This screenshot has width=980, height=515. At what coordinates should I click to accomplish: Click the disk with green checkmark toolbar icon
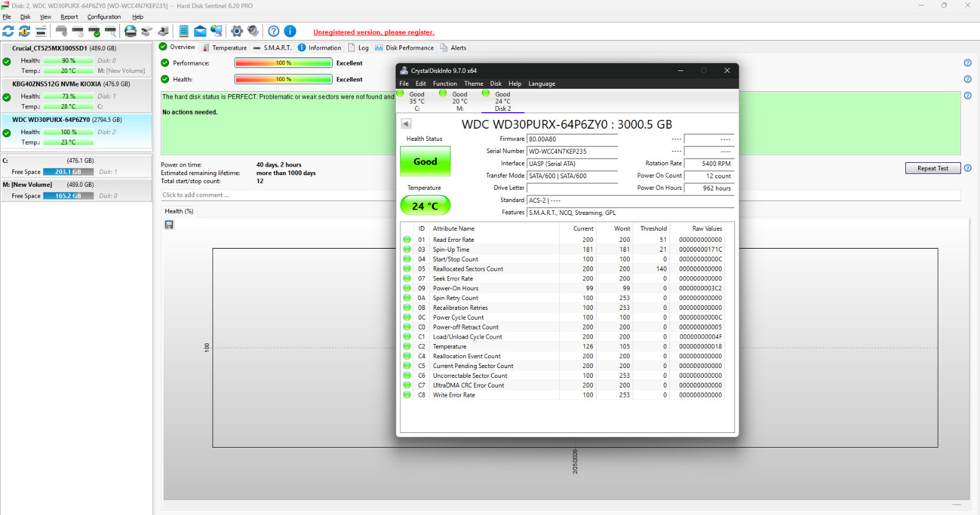click(94, 31)
